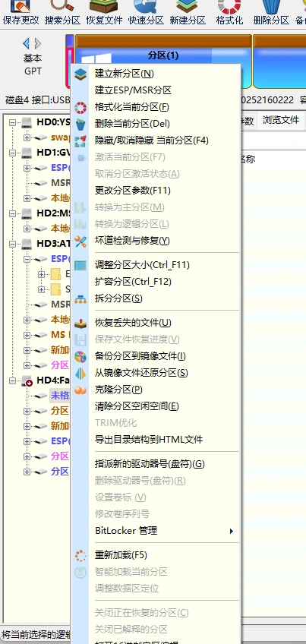
Task: Click the 保存更改 toolbar icon
Action: (21, 6)
